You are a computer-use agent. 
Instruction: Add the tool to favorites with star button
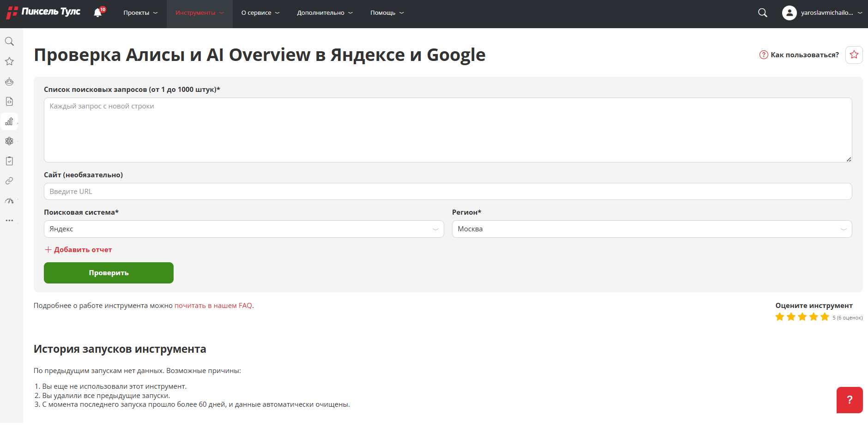point(854,55)
